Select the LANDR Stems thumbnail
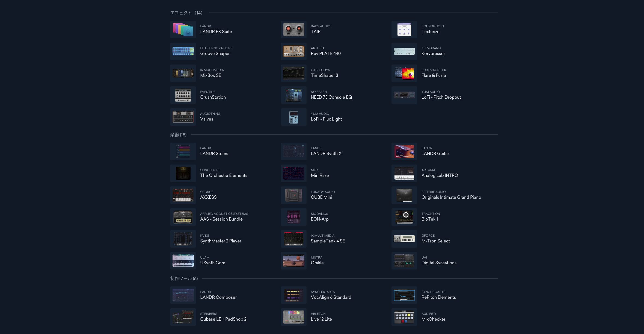The width and height of the screenshot is (644, 334). (183, 151)
